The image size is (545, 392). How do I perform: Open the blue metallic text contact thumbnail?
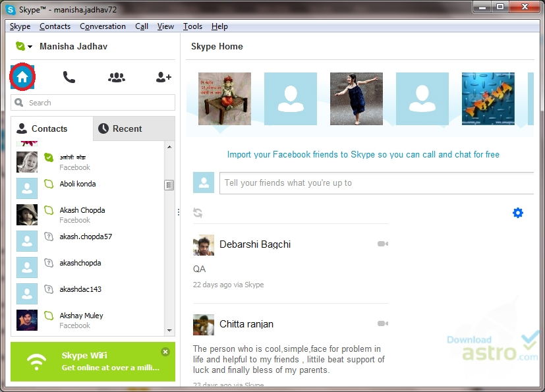(488, 99)
